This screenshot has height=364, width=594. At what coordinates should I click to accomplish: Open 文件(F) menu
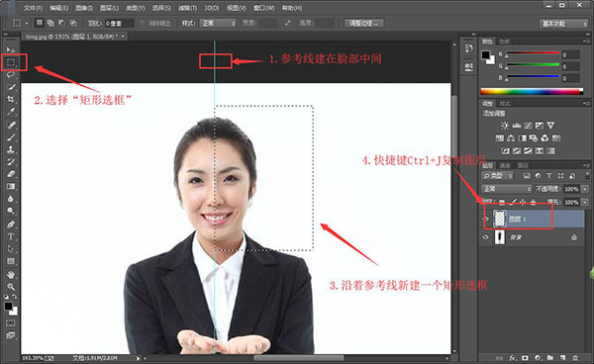pyautogui.click(x=33, y=8)
